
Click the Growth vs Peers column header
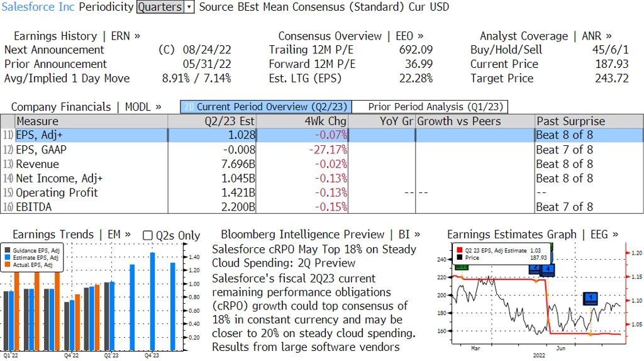(x=475, y=121)
